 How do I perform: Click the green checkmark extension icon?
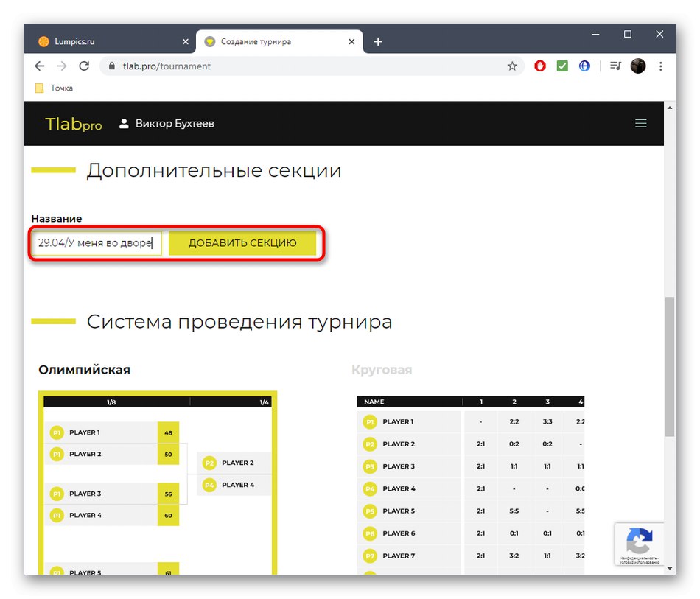(561, 66)
